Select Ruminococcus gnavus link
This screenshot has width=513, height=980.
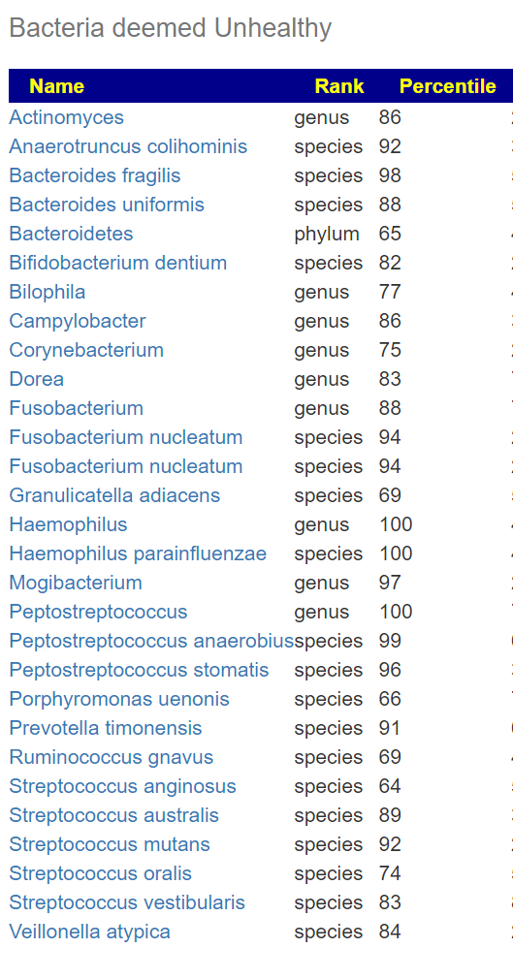(111, 757)
